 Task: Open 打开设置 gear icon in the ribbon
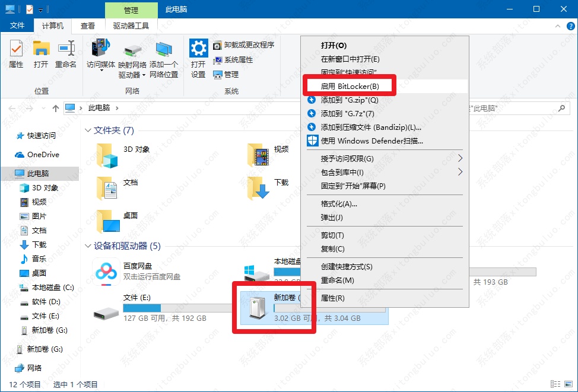[198, 58]
